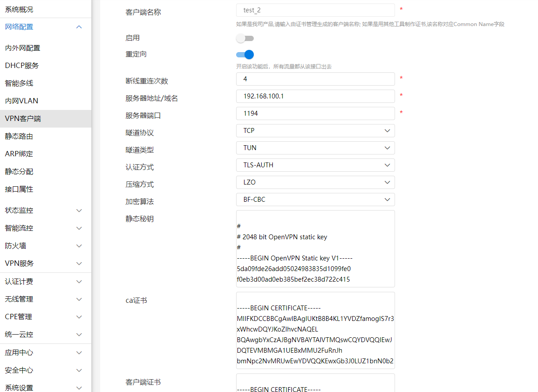The height and width of the screenshot is (392, 538).
Task: Open the 认证方式 TLS-AUTH dropdown
Action: [315, 165]
